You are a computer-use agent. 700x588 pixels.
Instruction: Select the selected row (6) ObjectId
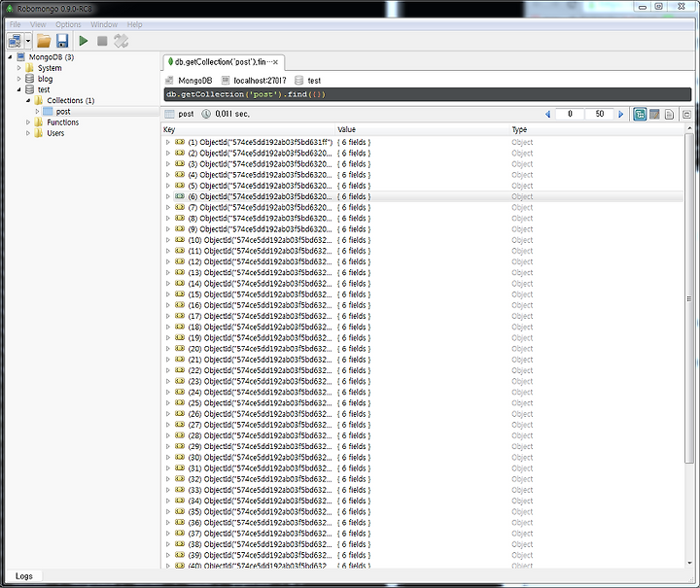pos(424,196)
